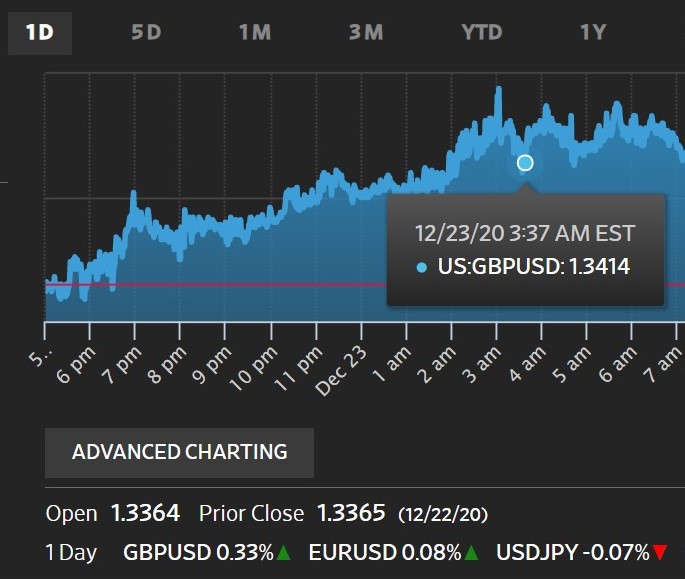Screen dimensions: 685x579
Task: Click the magenta prior-close reference line
Action: click(x=250, y=285)
